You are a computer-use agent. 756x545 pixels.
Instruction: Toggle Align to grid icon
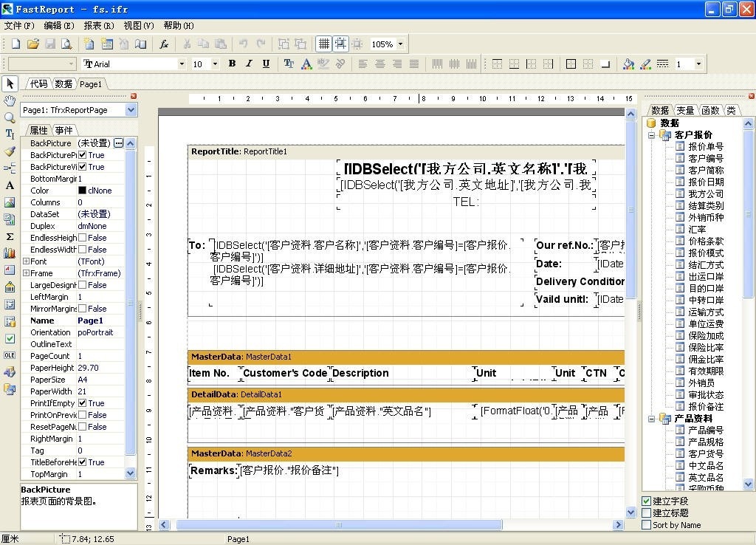pyautogui.click(x=340, y=44)
